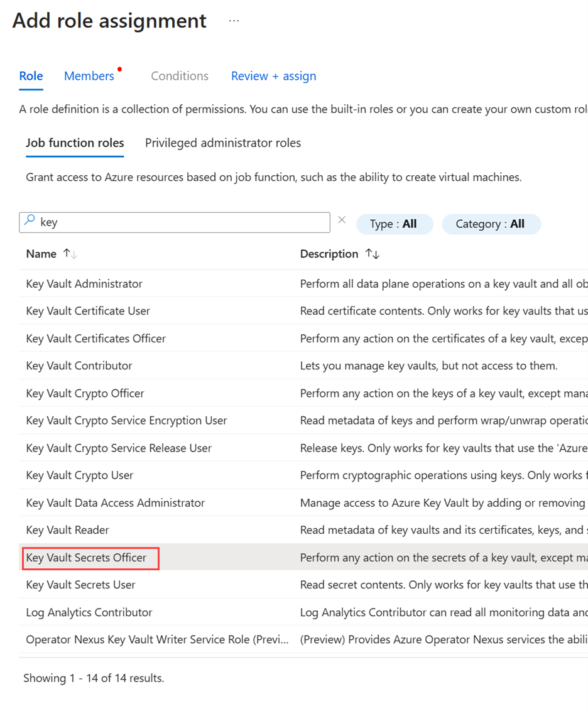This screenshot has height=716, width=588.
Task: Choose the Key Vault Administrator role
Action: [x=84, y=284]
